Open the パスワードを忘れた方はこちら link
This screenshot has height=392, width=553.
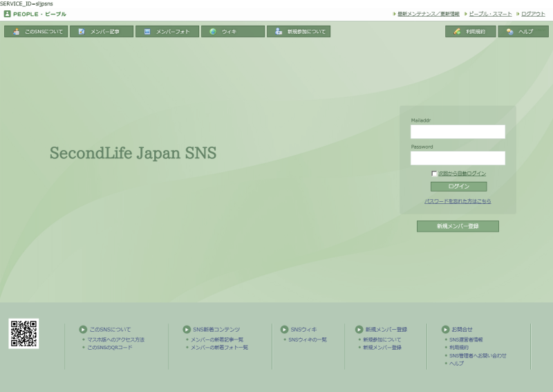pyautogui.click(x=458, y=201)
